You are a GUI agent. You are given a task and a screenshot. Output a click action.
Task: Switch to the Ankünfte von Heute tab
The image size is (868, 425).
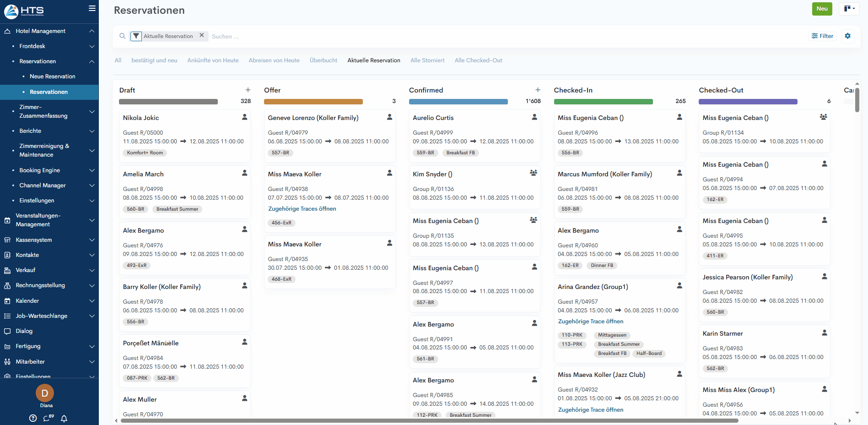pos(213,60)
